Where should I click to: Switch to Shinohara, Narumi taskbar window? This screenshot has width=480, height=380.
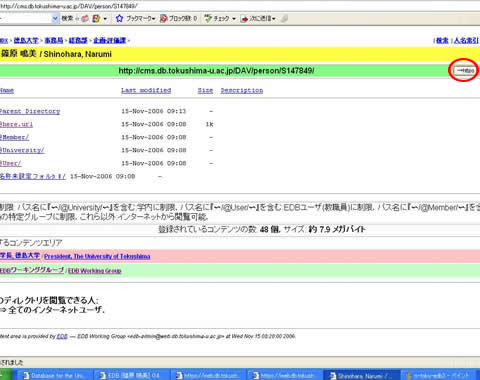[x=362, y=375]
